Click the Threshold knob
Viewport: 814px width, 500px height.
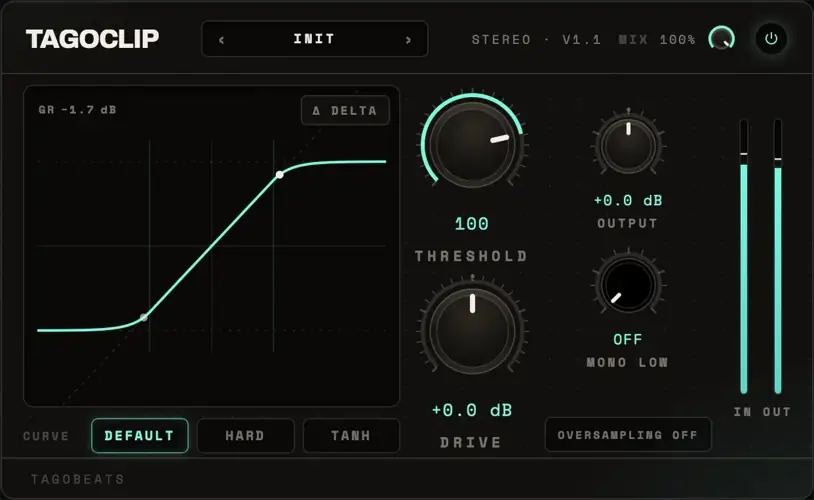472,144
